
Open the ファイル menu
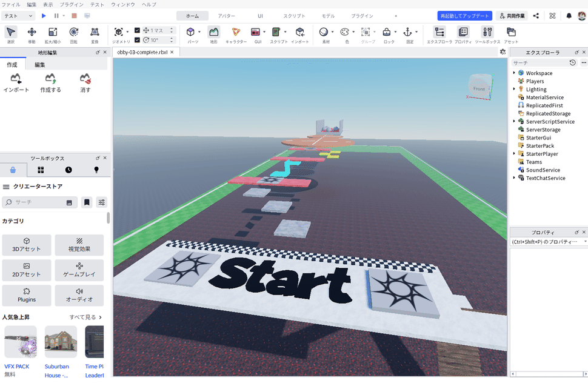click(x=11, y=4)
